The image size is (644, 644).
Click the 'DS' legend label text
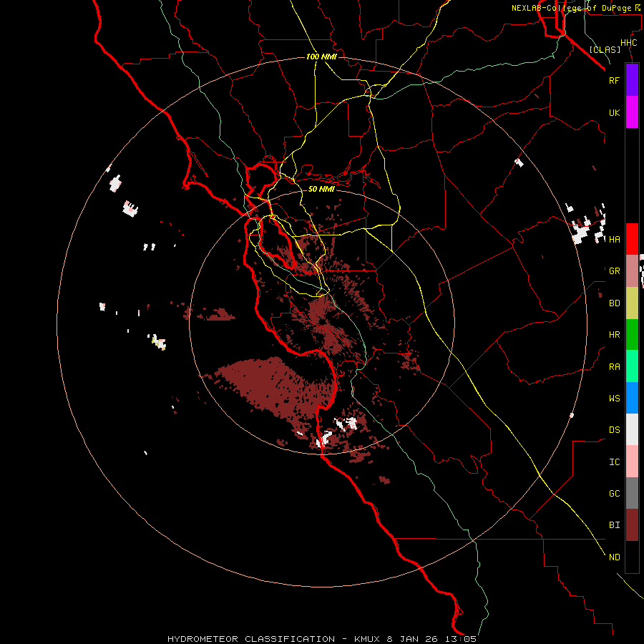(x=614, y=429)
